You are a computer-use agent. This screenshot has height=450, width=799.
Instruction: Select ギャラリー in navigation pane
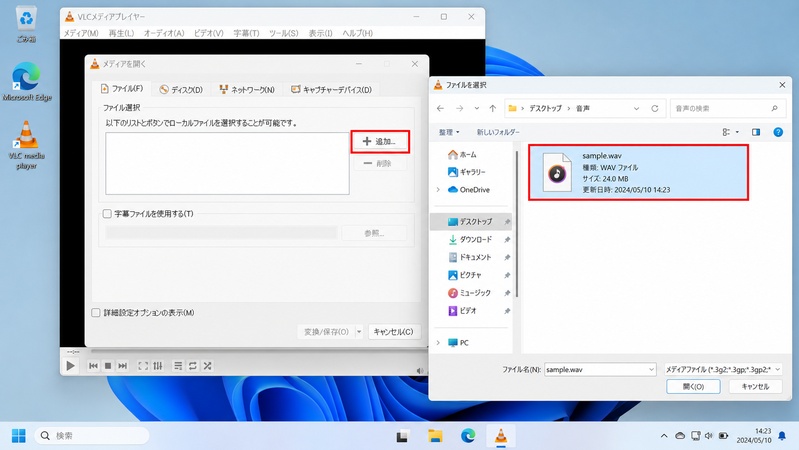point(466,172)
